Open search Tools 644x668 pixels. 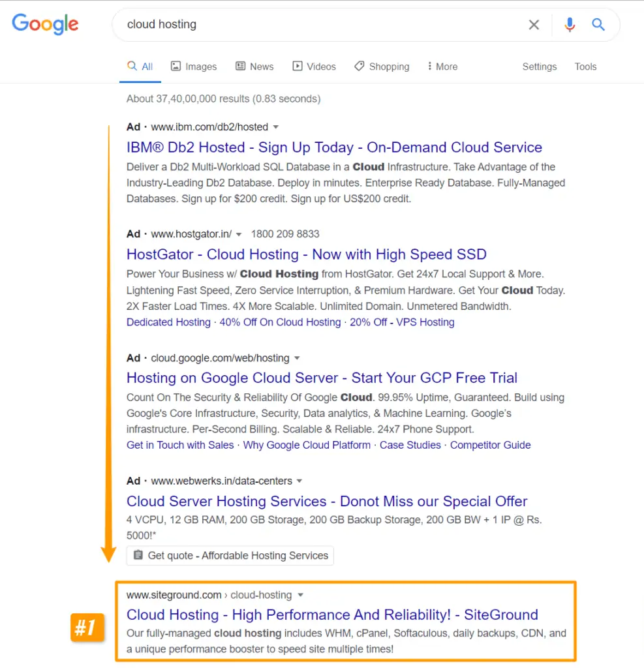coord(585,67)
